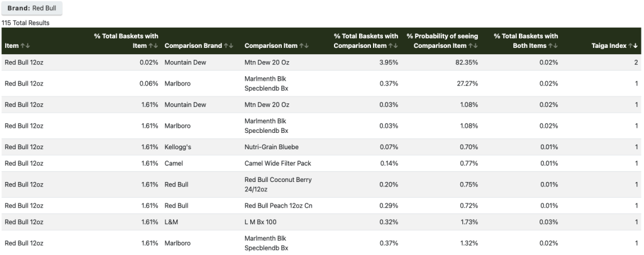Click Nutri-Grain Bluebe comparison item

click(272, 147)
